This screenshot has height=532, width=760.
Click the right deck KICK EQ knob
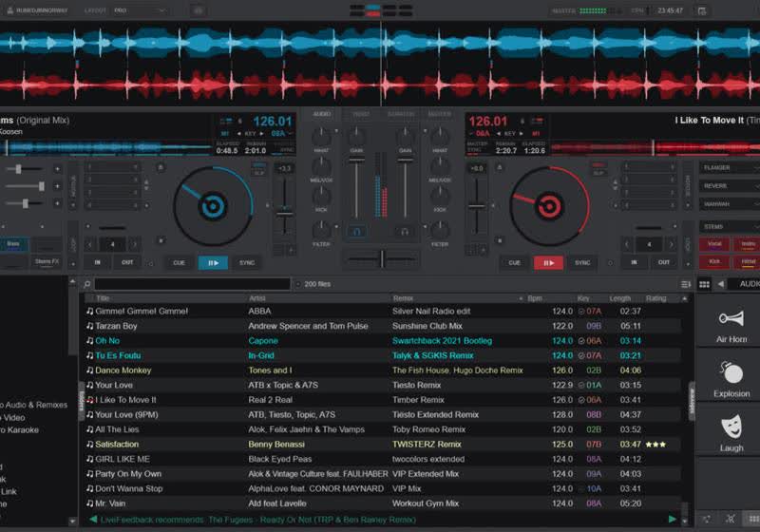(440, 195)
